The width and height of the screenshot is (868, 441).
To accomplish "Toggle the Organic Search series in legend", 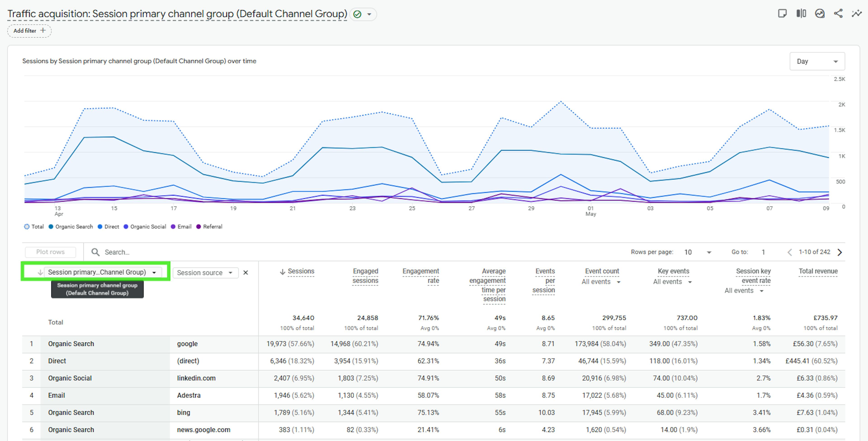I will coord(71,226).
